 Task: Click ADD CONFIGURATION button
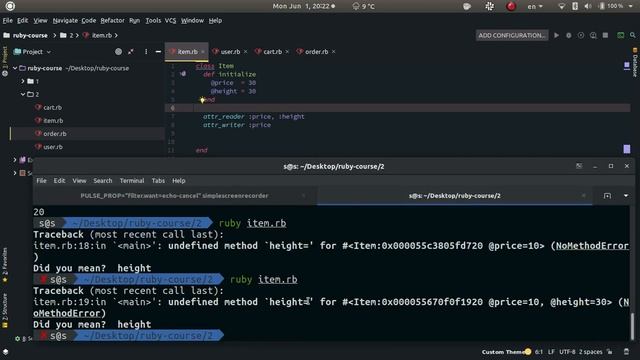(x=511, y=36)
